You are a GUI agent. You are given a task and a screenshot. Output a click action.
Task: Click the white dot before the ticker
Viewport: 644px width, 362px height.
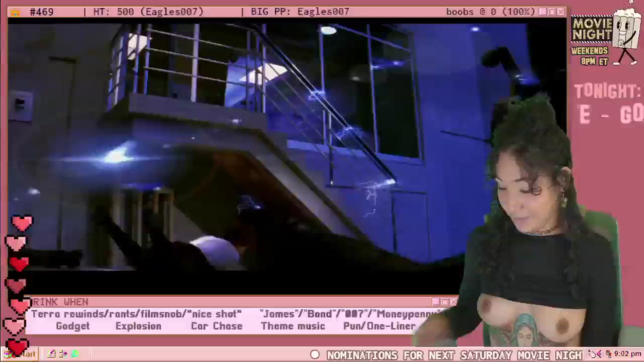coord(315,355)
